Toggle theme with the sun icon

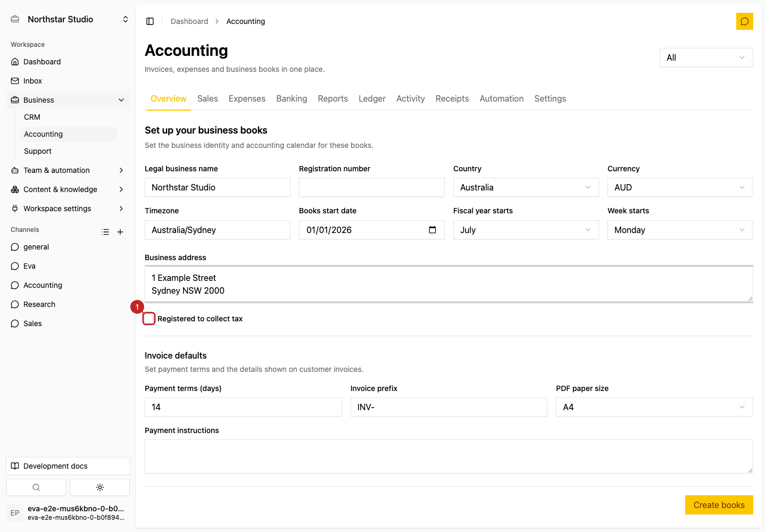pyautogui.click(x=100, y=487)
